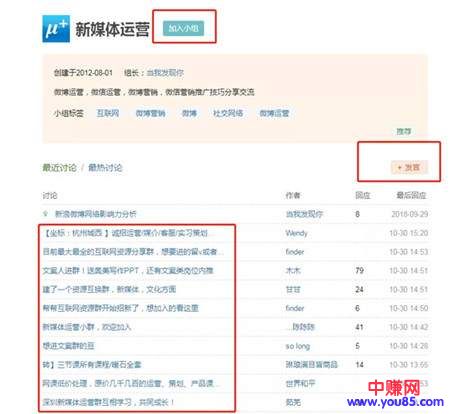Select the 微博营销 group tag
The image size is (450, 414).
point(150,113)
